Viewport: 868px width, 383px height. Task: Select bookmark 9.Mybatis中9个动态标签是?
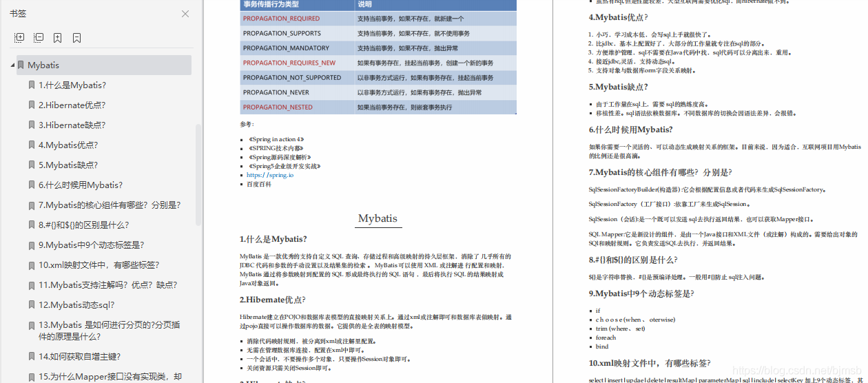pos(91,245)
